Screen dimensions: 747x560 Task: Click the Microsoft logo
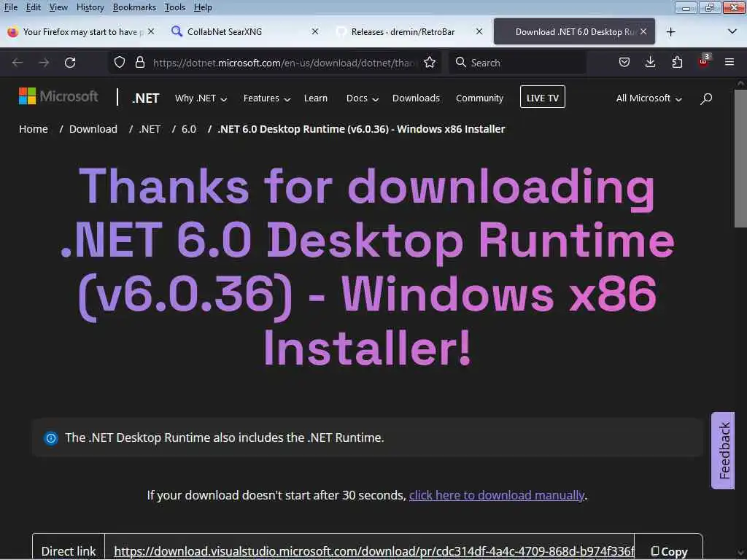coord(58,96)
